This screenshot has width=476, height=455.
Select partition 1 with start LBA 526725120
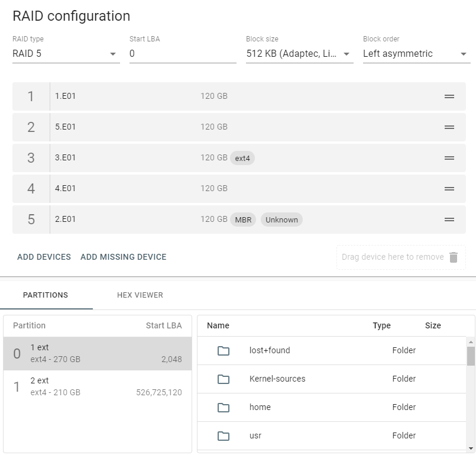point(98,388)
